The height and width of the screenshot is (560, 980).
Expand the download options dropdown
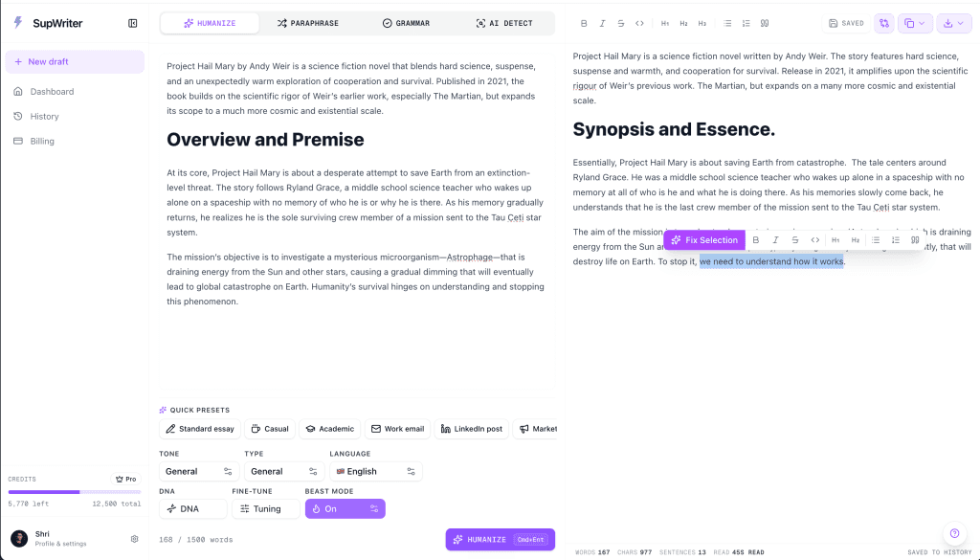pos(954,23)
